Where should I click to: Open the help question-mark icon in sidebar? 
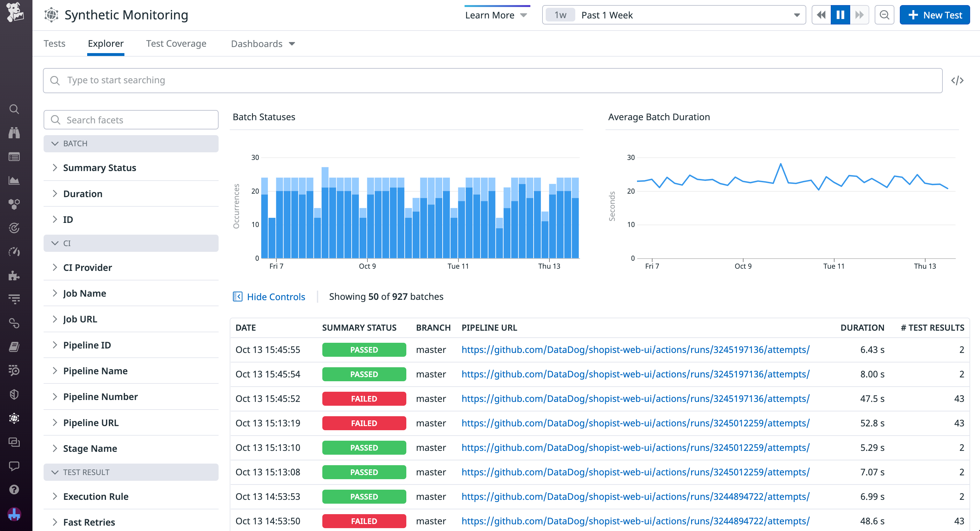[x=14, y=490]
